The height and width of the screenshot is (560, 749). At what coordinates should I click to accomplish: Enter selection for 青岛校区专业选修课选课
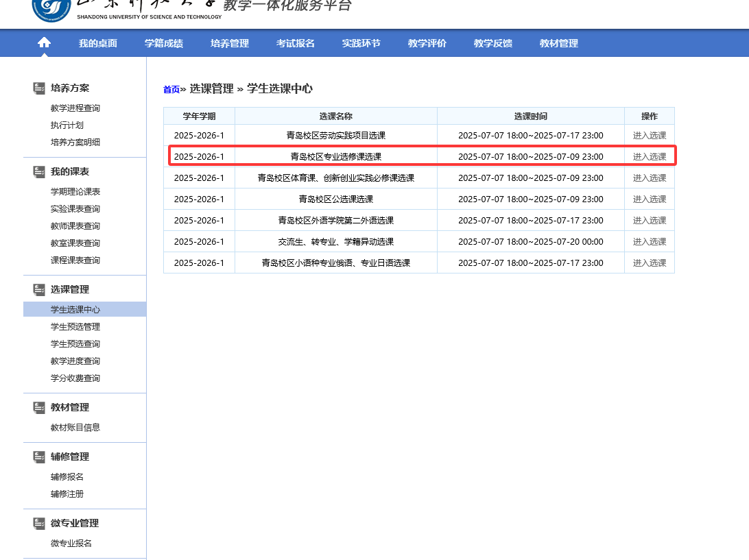[649, 156]
